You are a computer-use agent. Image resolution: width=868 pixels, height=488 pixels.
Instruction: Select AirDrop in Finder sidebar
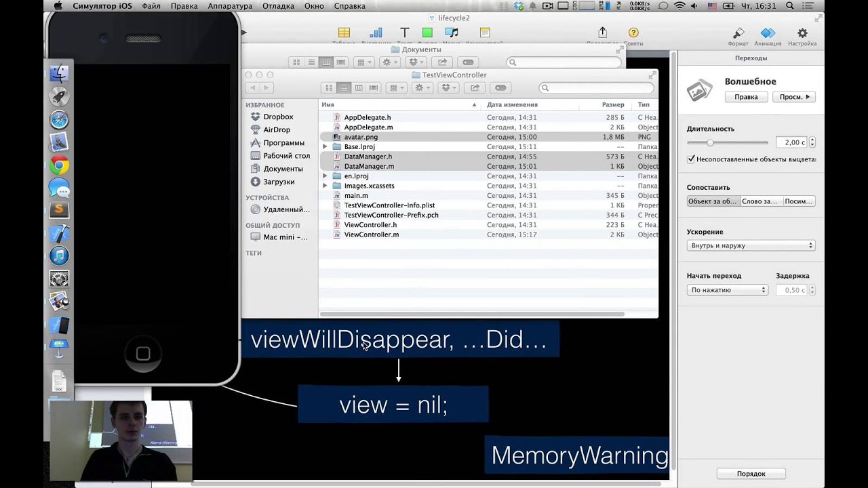(277, 129)
